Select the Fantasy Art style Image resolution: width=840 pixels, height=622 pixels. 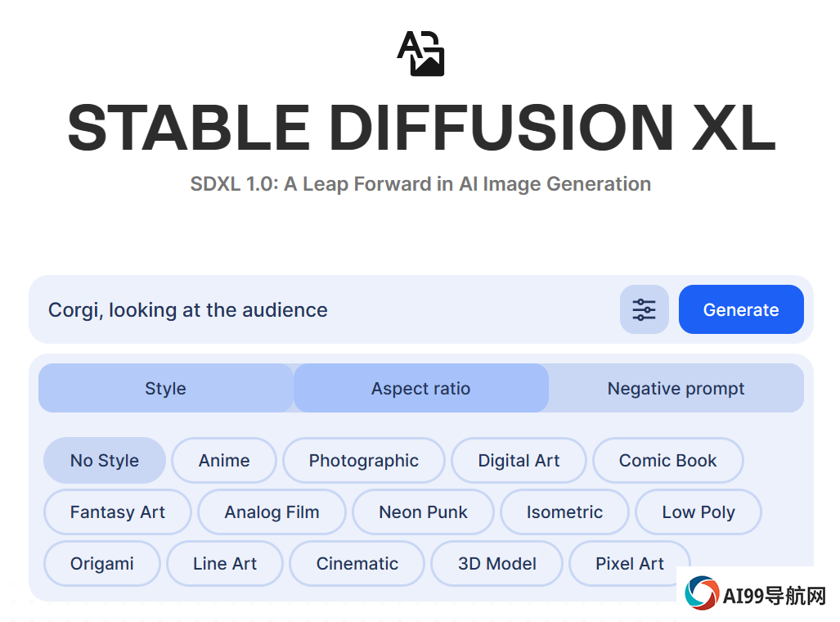[117, 512]
